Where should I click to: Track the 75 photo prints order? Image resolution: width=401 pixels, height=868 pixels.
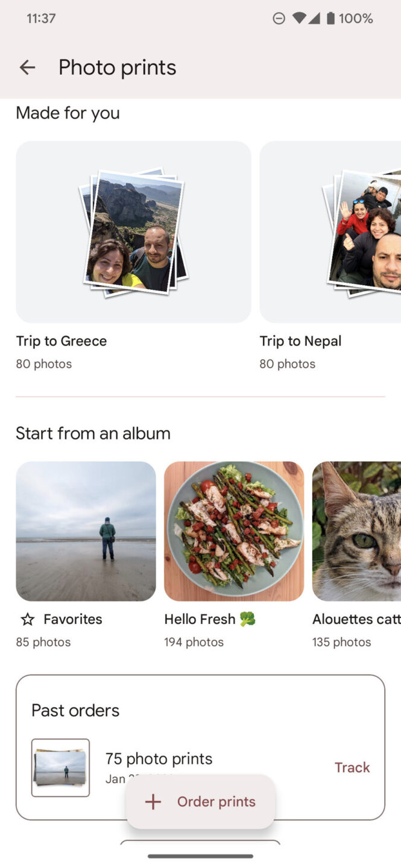pyautogui.click(x=352, y=767)
